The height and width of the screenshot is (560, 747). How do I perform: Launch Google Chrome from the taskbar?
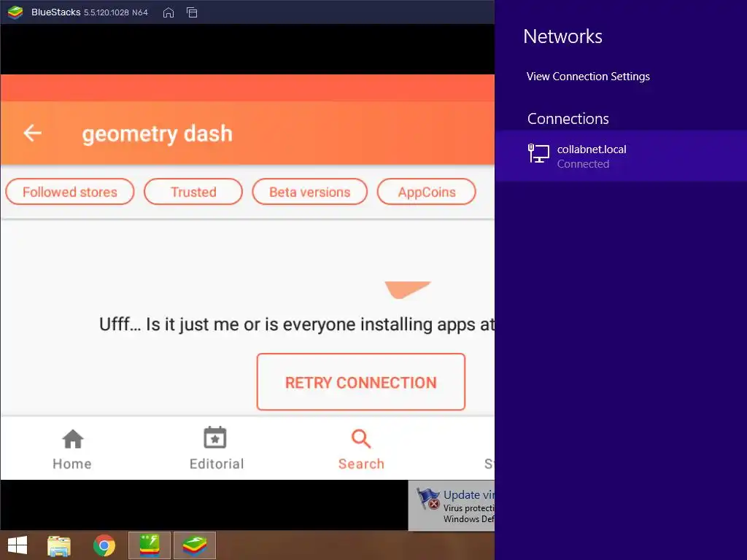[x=104, y=545]
